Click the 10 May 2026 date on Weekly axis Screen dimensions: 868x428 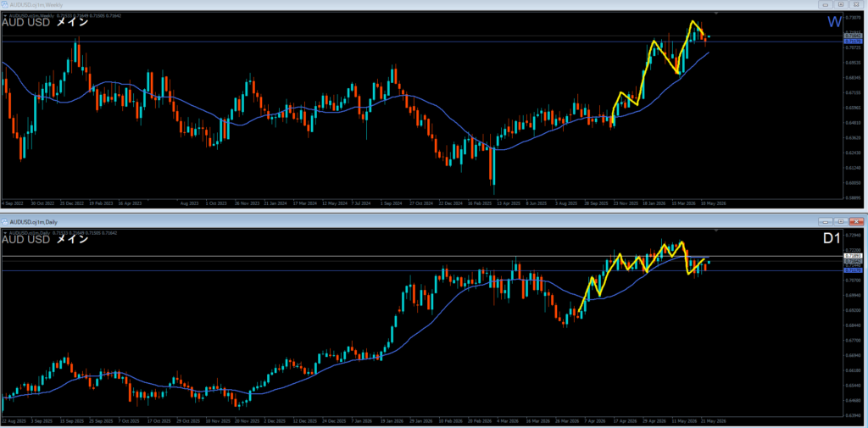[x=714, y=203]
